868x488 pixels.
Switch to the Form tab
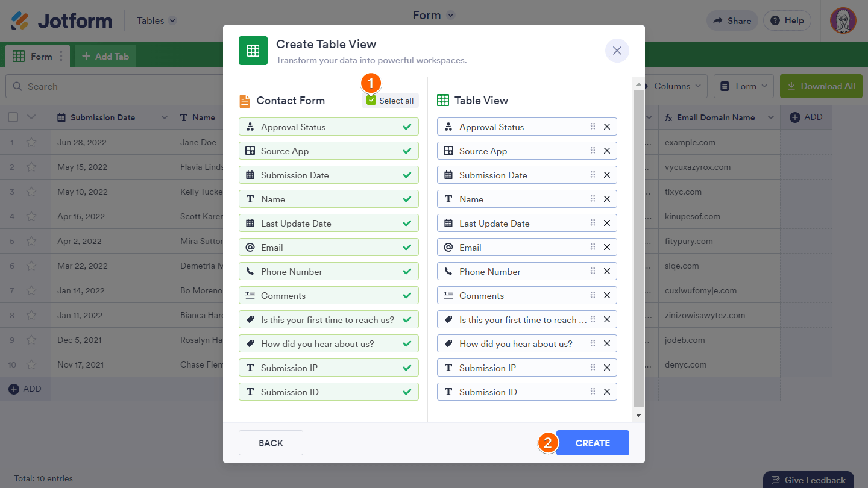click(x=36, y=57)
